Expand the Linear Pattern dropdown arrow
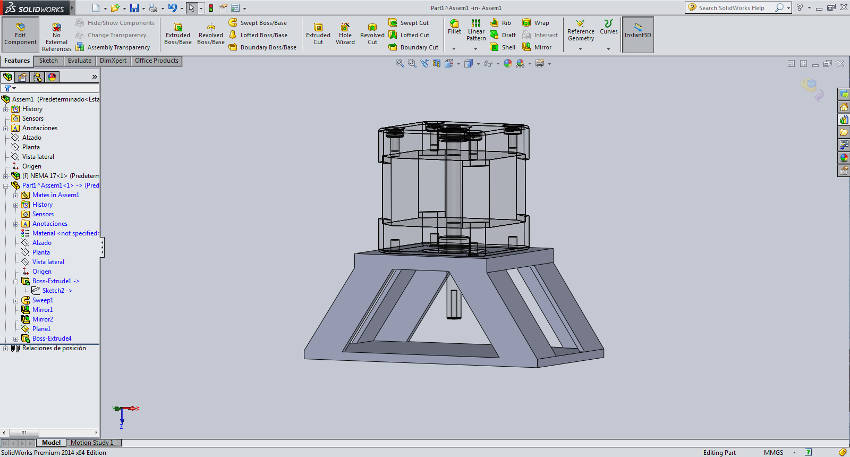 pos(475,49)
